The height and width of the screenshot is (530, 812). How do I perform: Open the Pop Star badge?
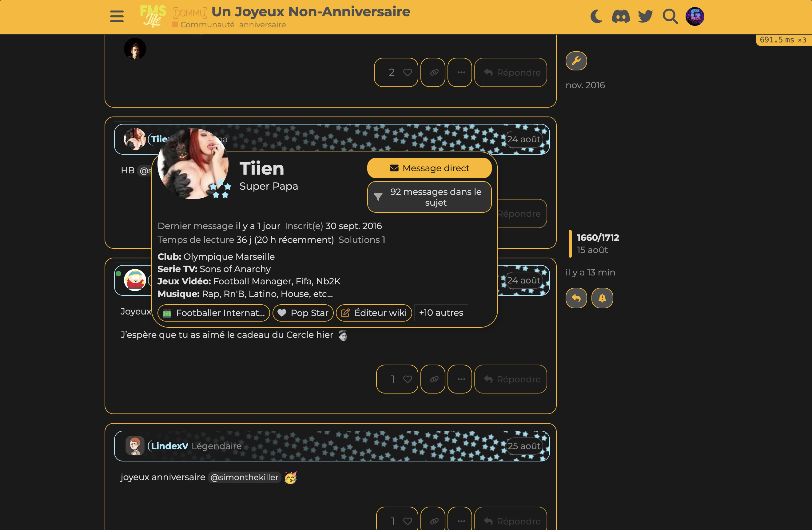[x=303, y=313]
